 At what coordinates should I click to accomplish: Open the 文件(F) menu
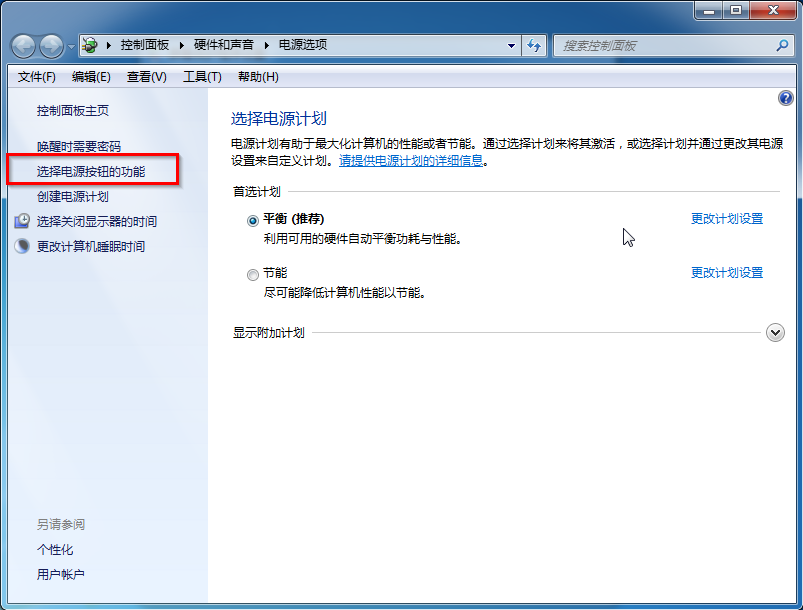(x=36, y=77)
